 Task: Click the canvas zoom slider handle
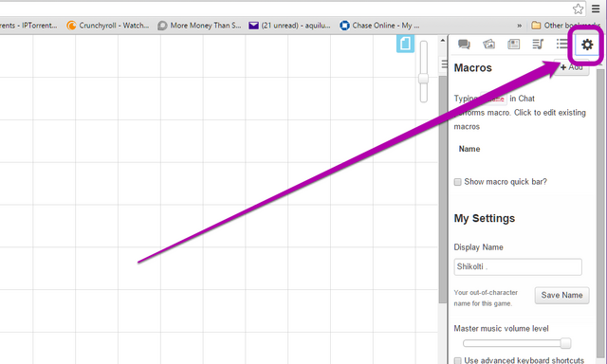(x=424, y=79)
